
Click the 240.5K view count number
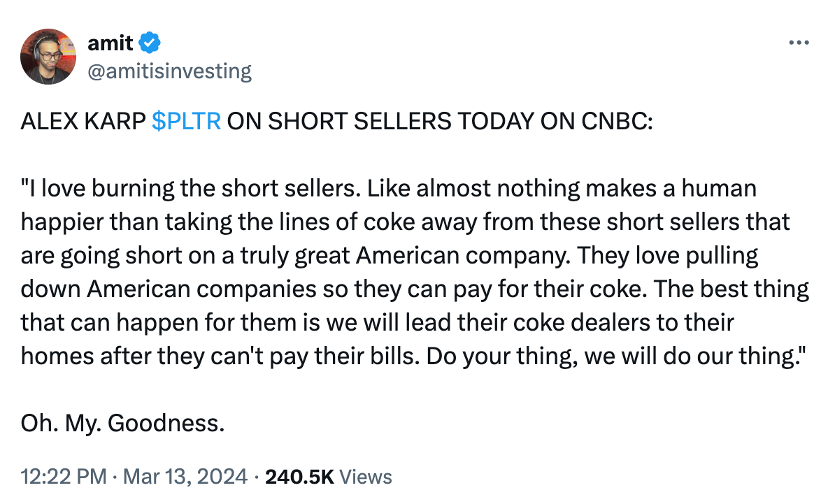pyautogui.click(x=299, y=477)
